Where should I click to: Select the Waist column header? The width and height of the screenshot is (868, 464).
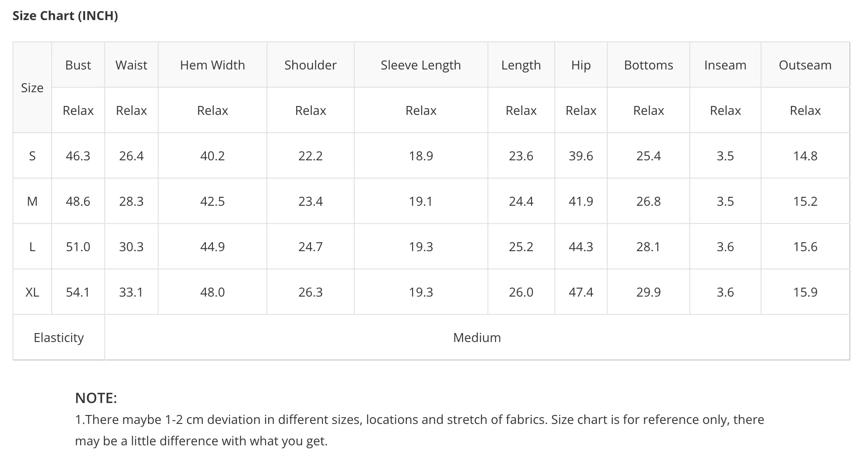(131, 65)
